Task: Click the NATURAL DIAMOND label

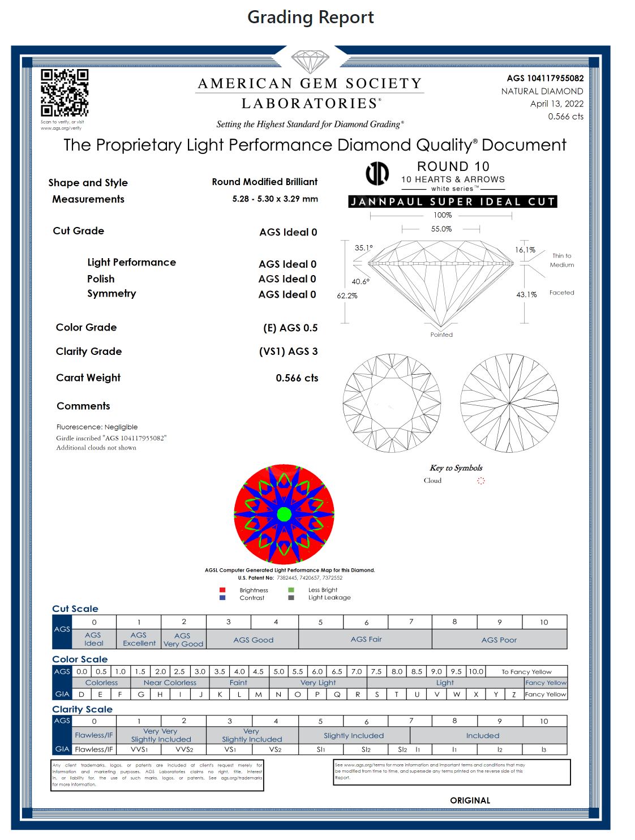Action: point(542,91)
